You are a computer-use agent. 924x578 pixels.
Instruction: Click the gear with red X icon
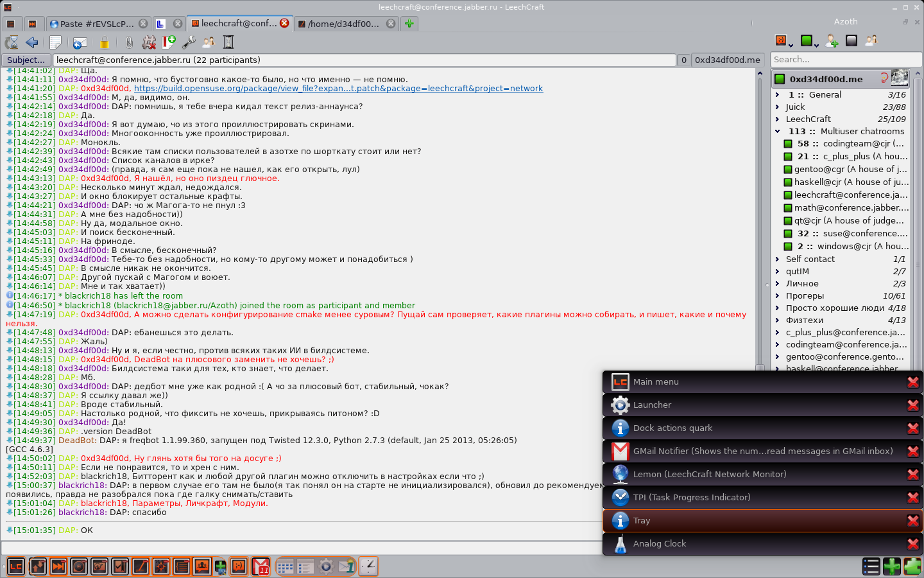click(149, 42)
